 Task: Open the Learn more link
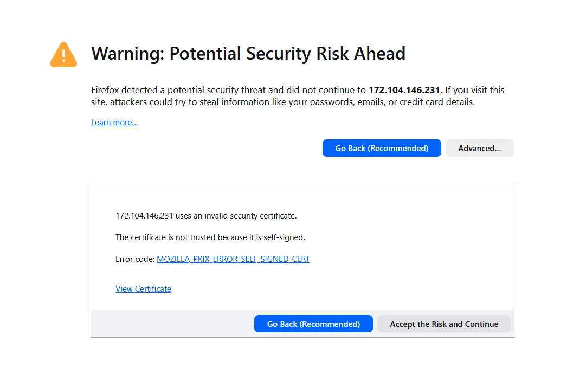[114, 123]
